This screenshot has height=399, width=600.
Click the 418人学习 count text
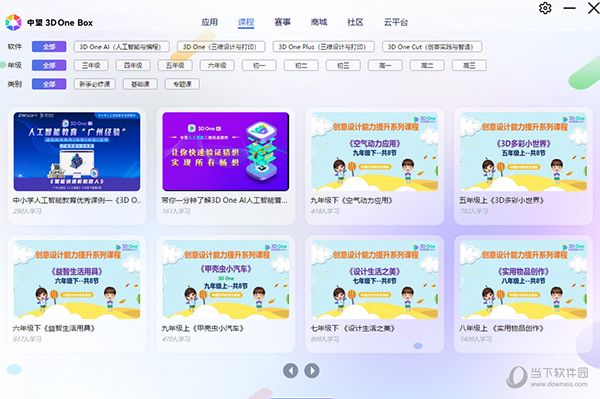325,211
